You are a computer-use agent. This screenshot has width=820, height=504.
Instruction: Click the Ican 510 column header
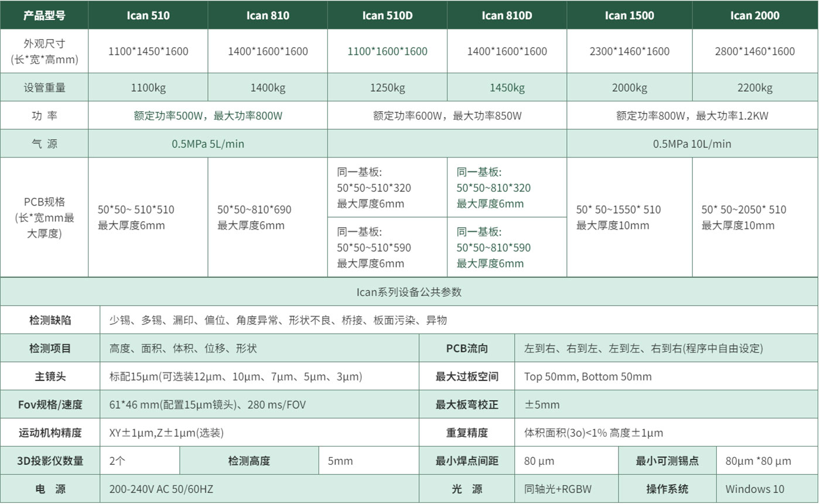coord(148,15)
